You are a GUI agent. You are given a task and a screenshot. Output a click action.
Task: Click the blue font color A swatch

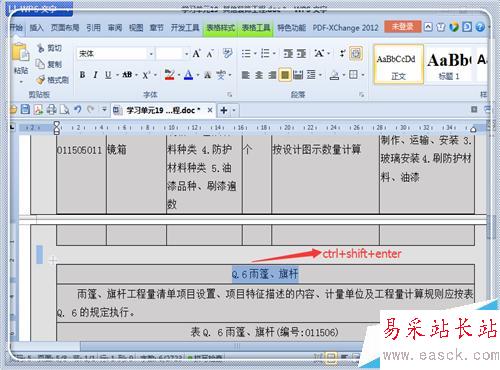pos(189,75)
